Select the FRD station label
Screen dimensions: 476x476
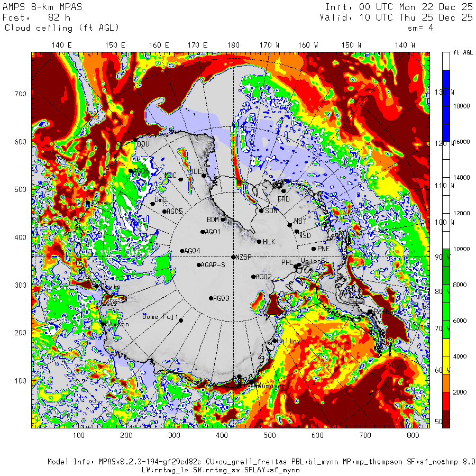283,199
